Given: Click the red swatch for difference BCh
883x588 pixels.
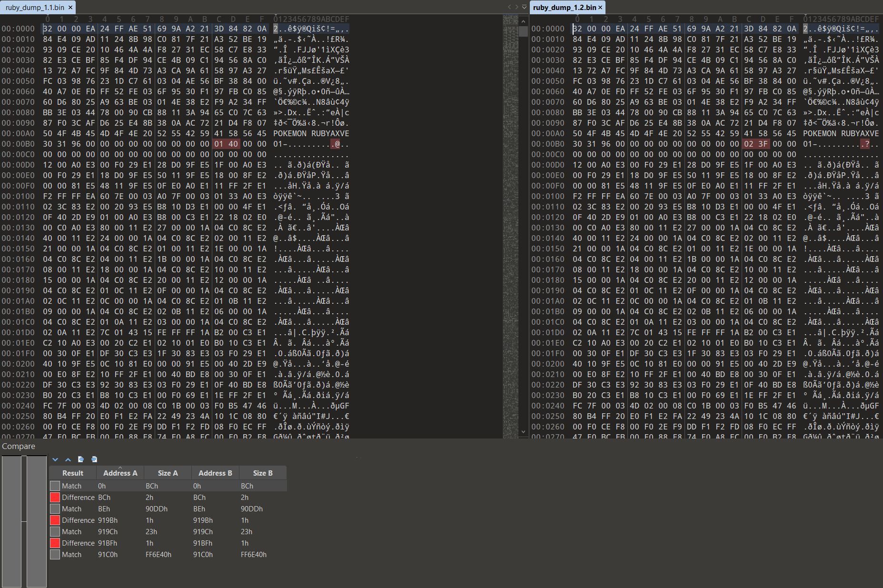Looking at the screenshot, I should (x=55, y=498).
